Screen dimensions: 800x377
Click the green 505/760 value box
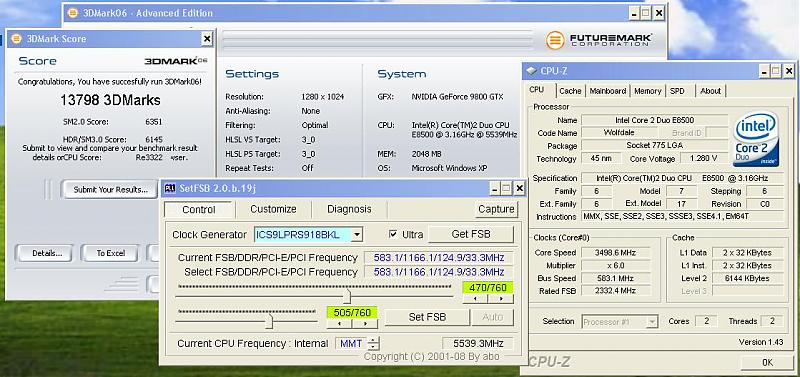pyautogui.click(x=352, y=312)
